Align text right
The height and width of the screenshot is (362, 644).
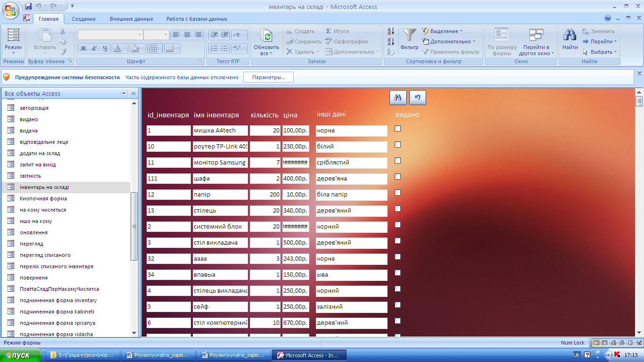198,35
